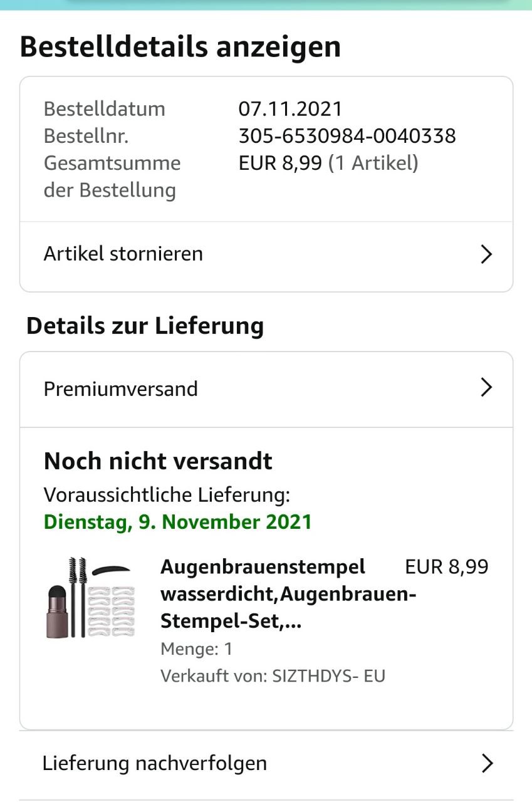
Task: Click the Details zur Lieferung section heading
Action: click(145, 326)
